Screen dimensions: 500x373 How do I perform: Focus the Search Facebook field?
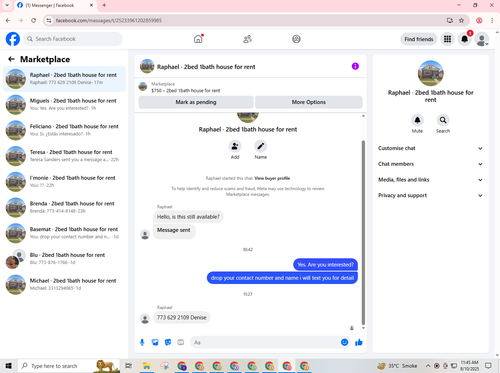coord(73,39)
